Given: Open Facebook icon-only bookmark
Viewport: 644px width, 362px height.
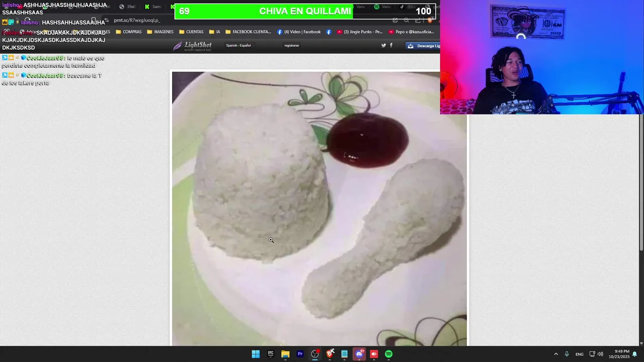Looking at the screenshot, I should click(329, 32).
